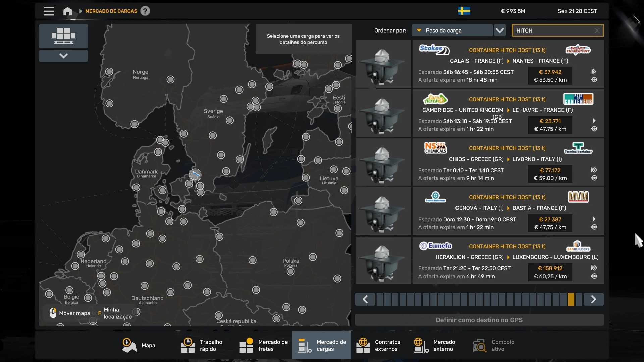Viewport: 644px width, 362px height.
Task: Go to the home screen icon
Action: click(67, 11)
